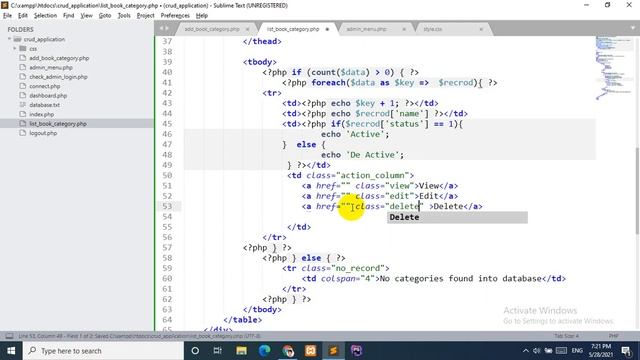Open check_admin_login.php in sidebar
This screenshot has height=360, width=640.
tap(58, 77)
